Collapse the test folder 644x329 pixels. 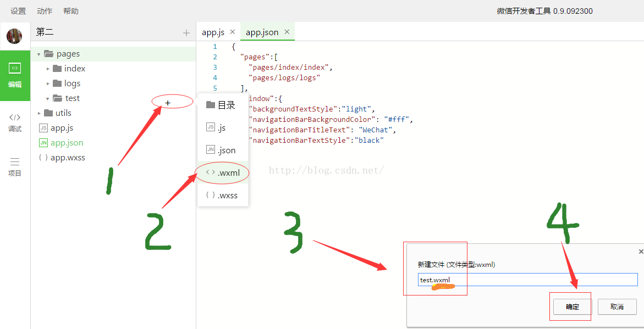tap(48, 98)
